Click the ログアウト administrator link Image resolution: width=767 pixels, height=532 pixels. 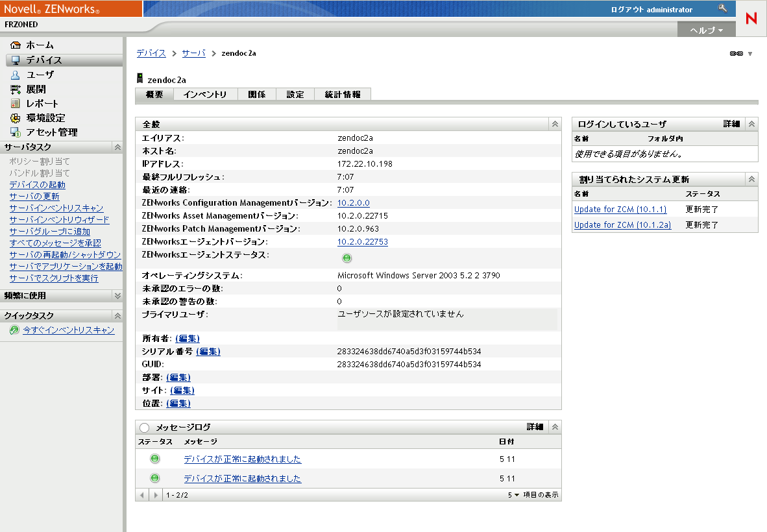coord(651,9)
